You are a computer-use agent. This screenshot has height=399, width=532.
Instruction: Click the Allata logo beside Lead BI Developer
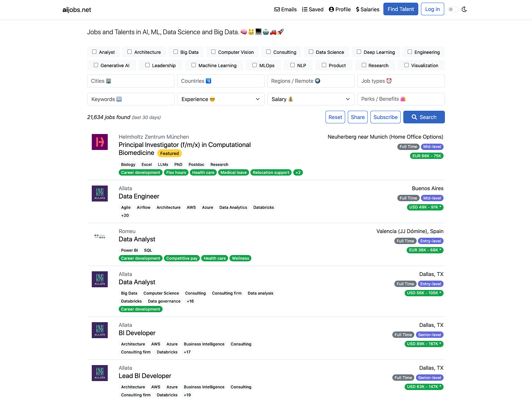click(x=100, y=373)
